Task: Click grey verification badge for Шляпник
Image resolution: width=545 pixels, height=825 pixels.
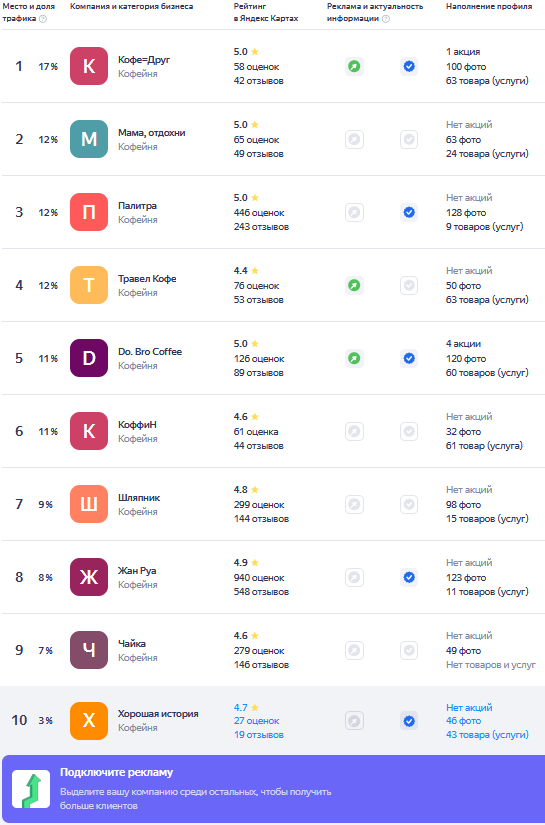Action: click(409, 505)
